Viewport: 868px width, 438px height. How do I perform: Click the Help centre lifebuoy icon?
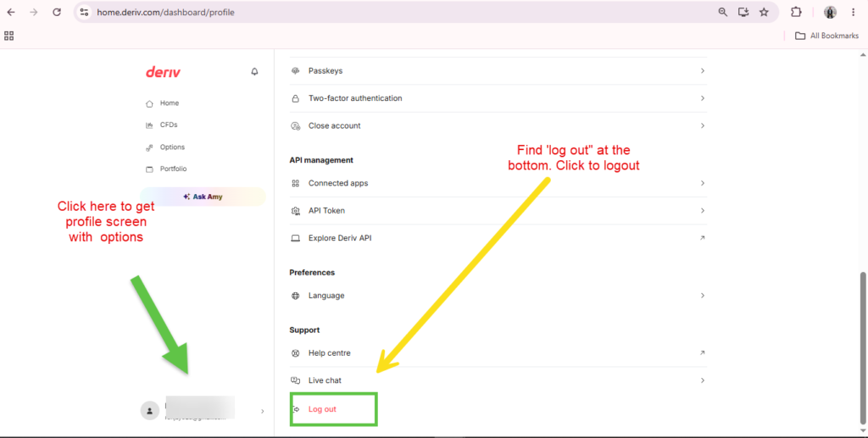[296, 352]
